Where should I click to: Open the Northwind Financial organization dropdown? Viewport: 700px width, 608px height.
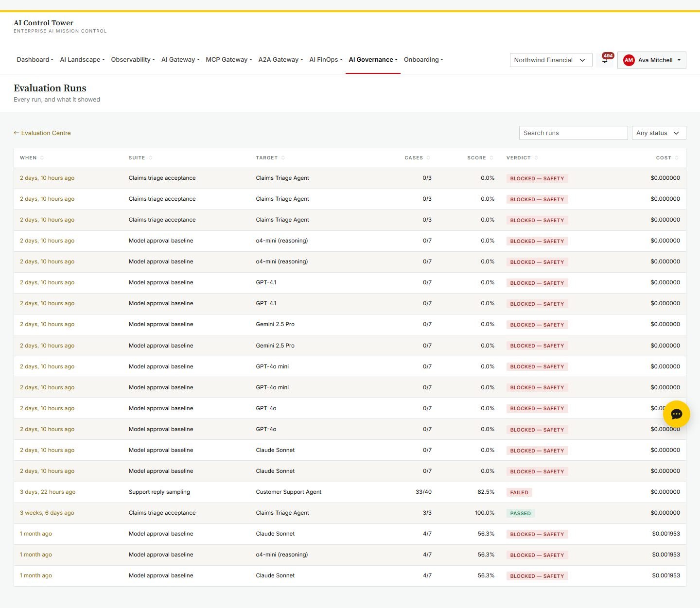(551, 60)
